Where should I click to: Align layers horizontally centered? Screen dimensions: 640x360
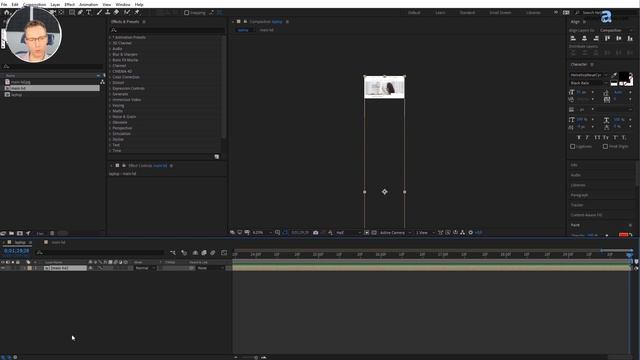[584, 38]
